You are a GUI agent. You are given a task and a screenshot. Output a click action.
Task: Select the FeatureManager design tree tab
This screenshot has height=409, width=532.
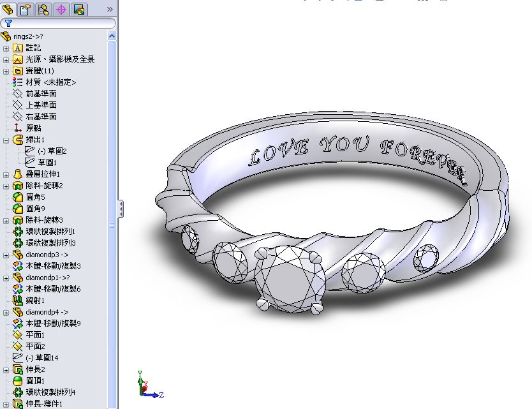[x=8, y=9]
